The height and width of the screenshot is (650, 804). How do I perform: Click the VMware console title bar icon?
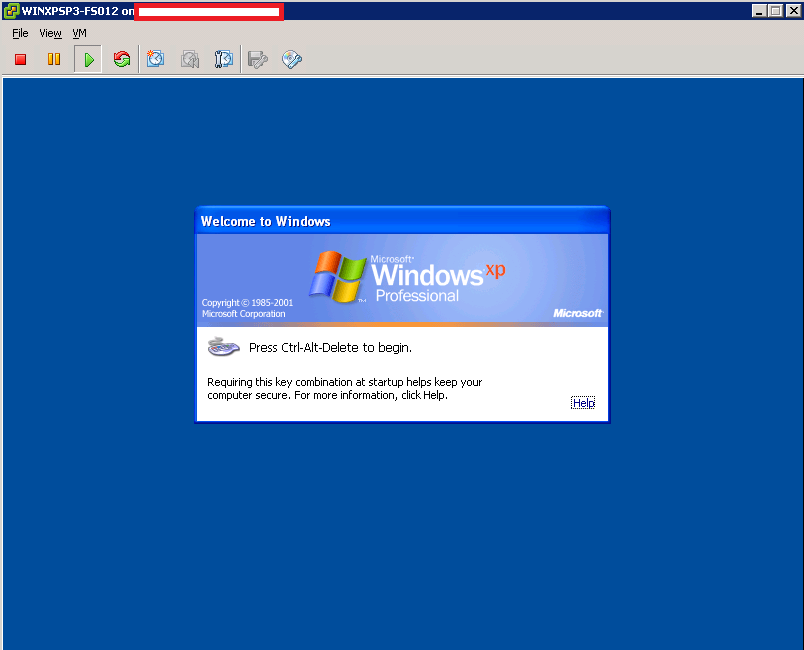pyautogui.click(x=11, y=11)
